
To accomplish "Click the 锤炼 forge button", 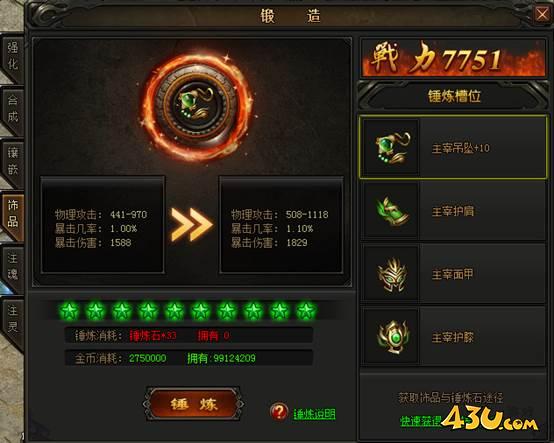I will (x=193, y=404).
